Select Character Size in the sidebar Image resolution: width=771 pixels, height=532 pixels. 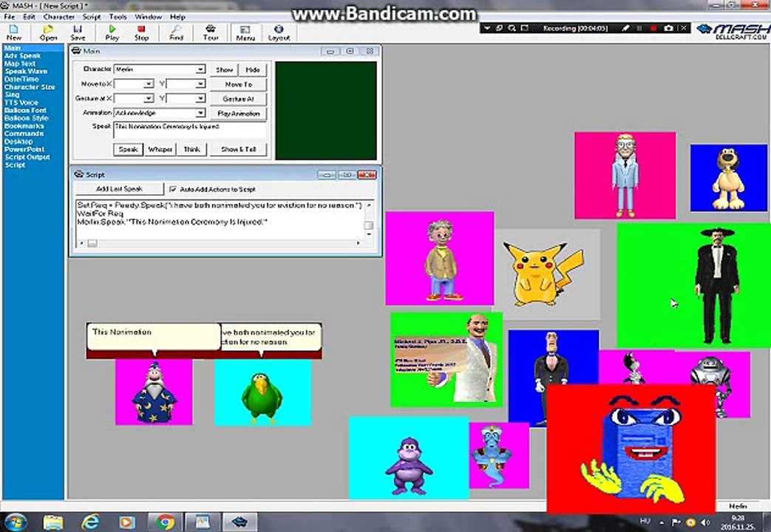pyautogui.click(x=30, y=87)
